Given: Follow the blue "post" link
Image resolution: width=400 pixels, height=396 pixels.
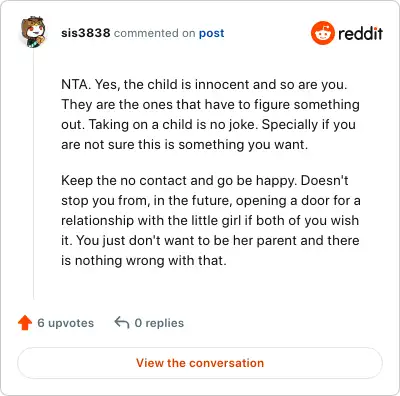Looking at the screenshot, I should (x=211, y=33).
